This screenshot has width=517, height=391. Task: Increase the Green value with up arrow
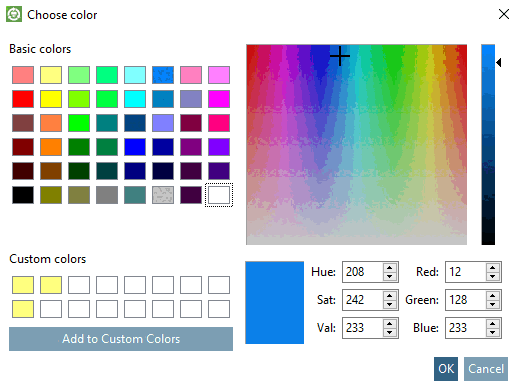(492, 295)
